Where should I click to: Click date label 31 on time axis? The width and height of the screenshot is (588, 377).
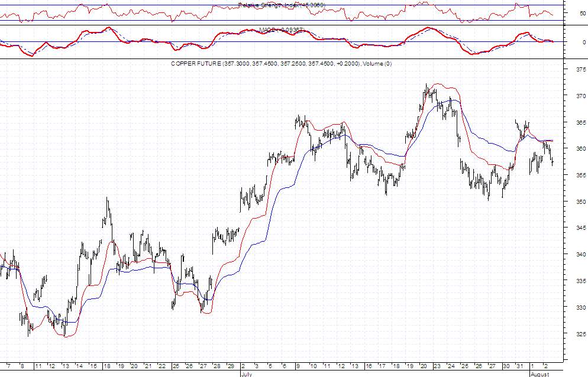(x=520, y=366)
